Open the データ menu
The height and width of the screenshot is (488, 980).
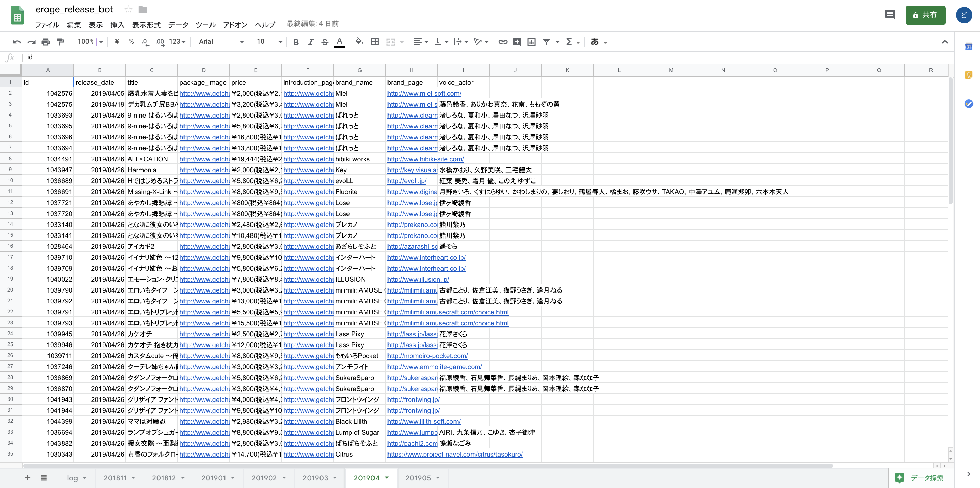178,25
